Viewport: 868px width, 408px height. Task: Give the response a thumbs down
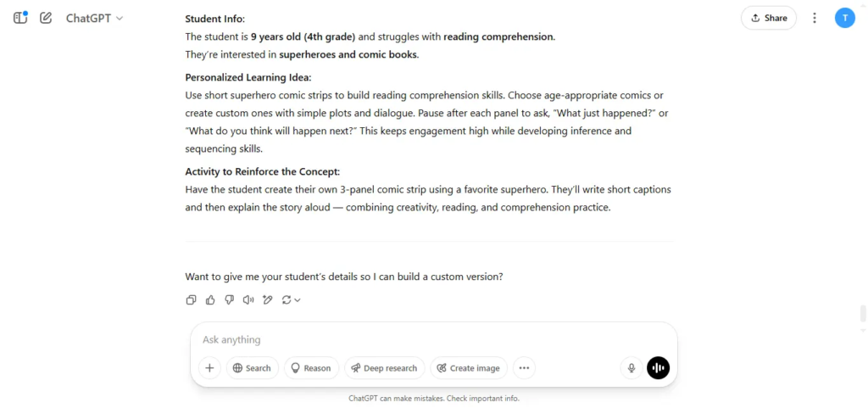[x=229, y=300]
